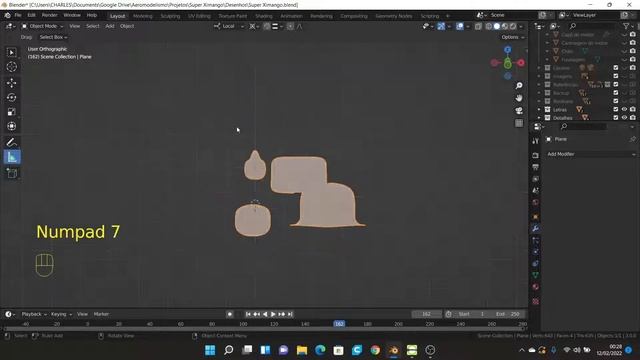Activate the Scale tool
This screenshot has width=640, height=360.
[x=11, y=112]
